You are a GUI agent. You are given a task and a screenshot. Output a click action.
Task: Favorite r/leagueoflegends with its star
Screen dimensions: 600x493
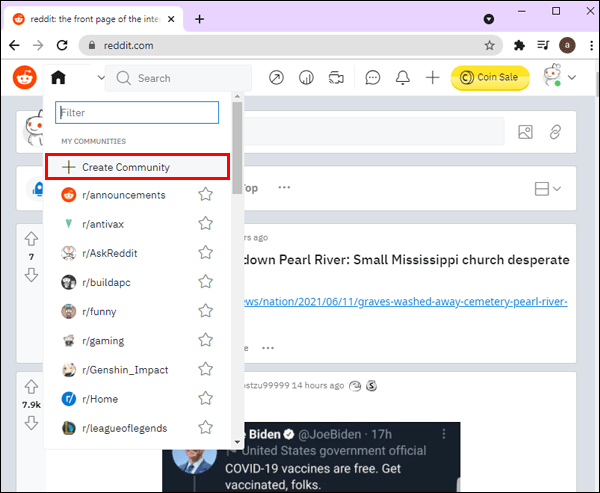(x=205, y=427)
